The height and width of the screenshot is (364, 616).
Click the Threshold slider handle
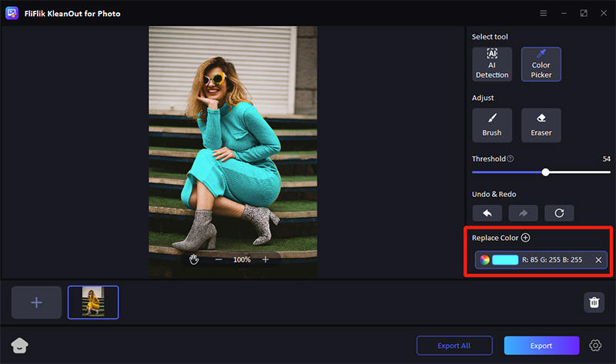546,172
